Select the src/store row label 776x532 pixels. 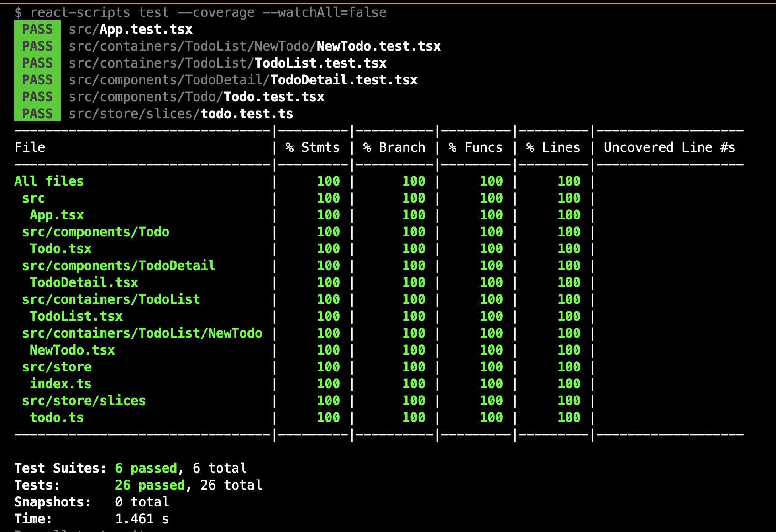[x=57, y=367]
